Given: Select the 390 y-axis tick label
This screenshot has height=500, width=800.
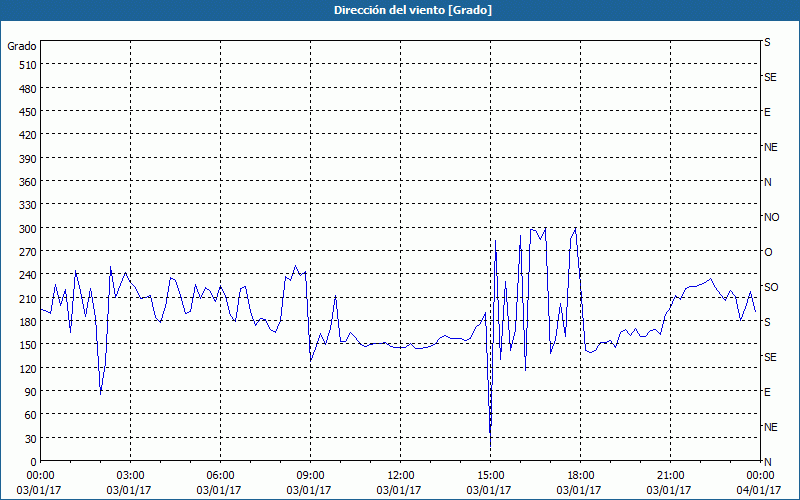Looking at the screenshot, I should point(28,159).
